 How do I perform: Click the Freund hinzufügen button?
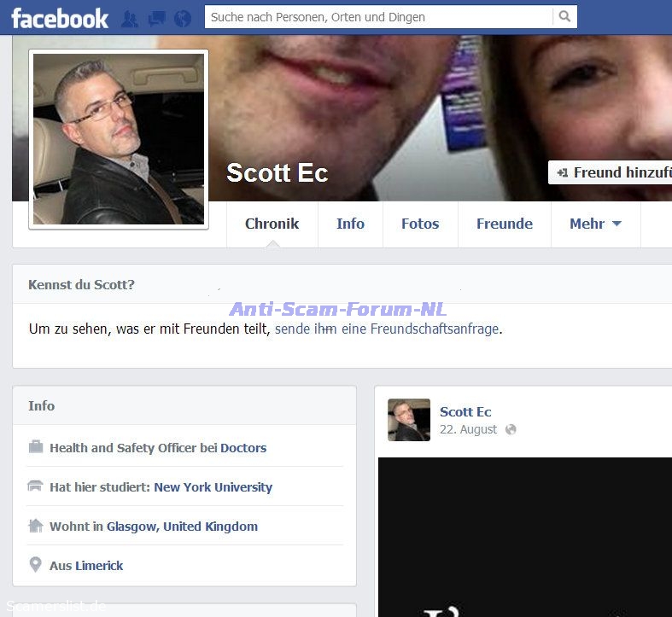tap(610, 172)
